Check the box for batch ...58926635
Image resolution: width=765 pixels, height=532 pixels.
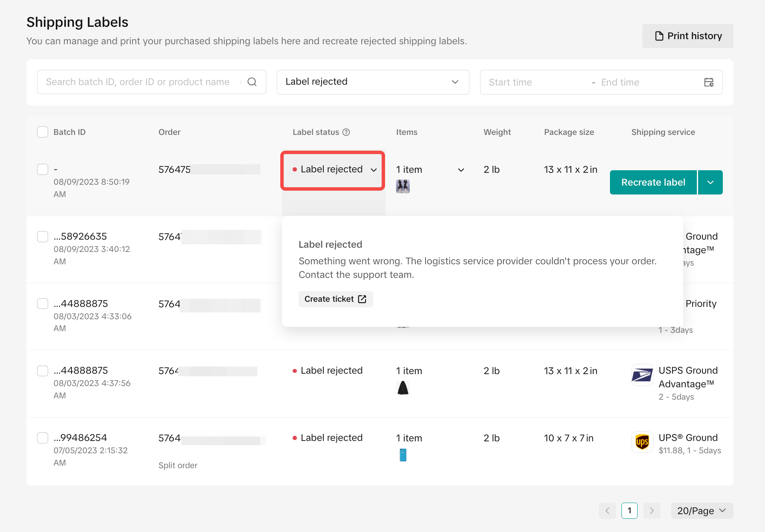pos(43,237)
